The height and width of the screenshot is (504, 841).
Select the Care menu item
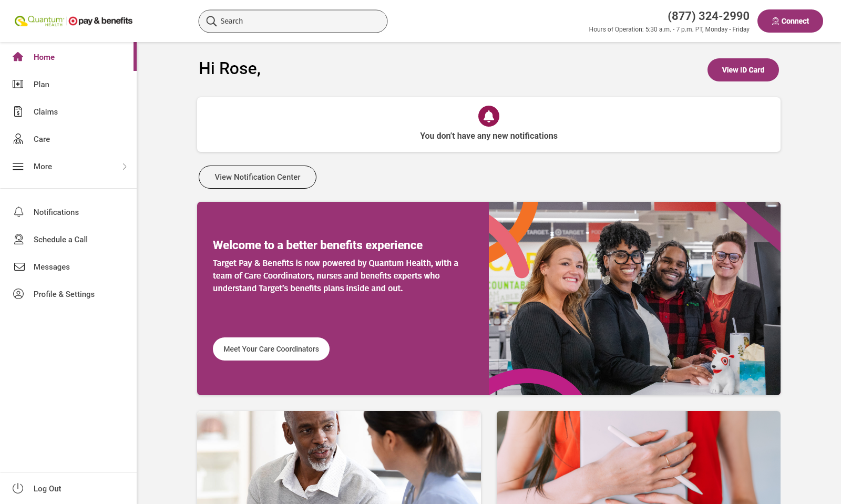[x=68, y=139]
